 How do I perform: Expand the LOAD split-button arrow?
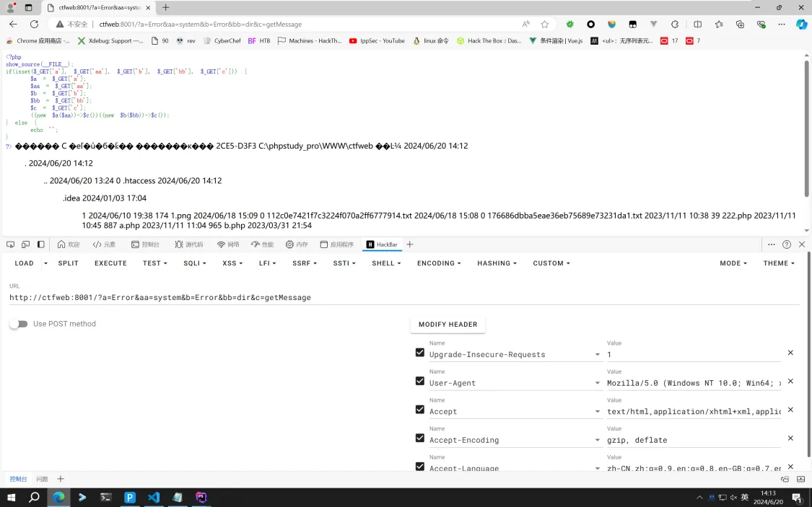pos(45,263)
